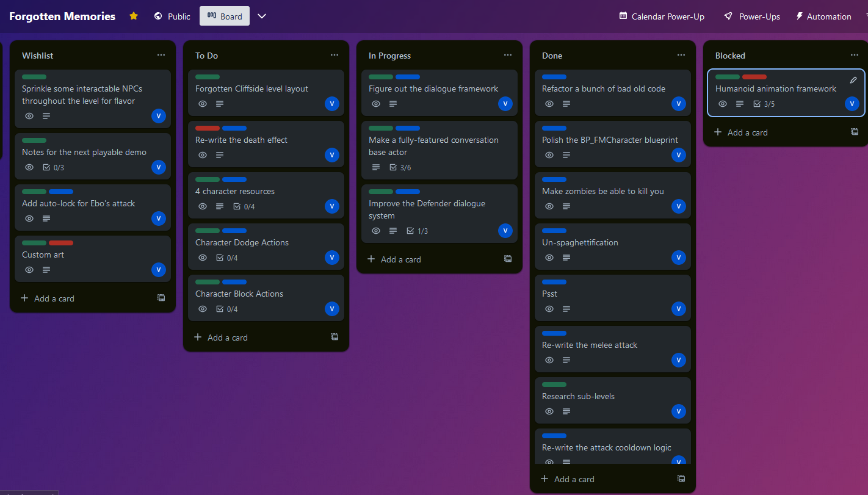Toggle the watch eye icon on Forgotten Cliffside level layout

203,104
